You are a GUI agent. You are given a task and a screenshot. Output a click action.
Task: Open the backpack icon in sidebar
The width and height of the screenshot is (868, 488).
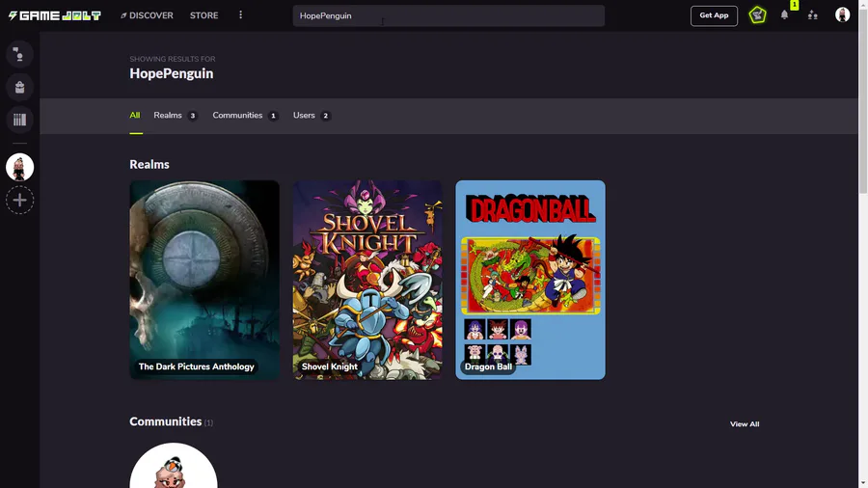click(19, 87)
